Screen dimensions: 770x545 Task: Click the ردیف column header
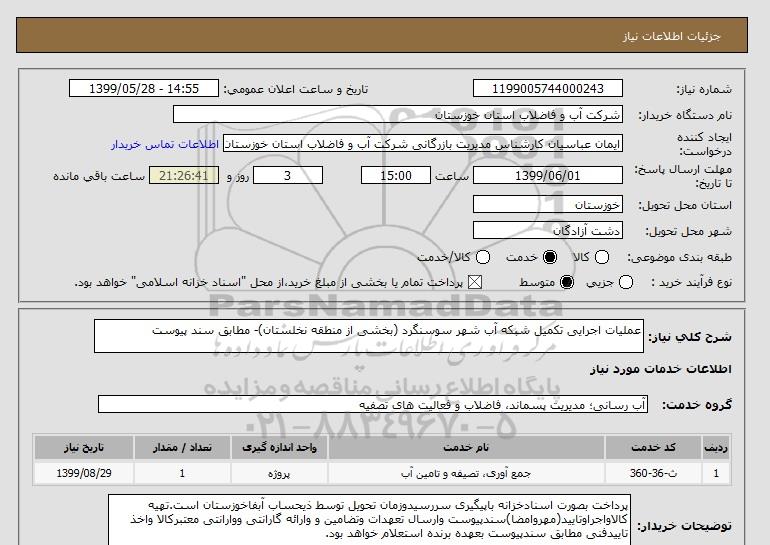click(x=716, y=448)
